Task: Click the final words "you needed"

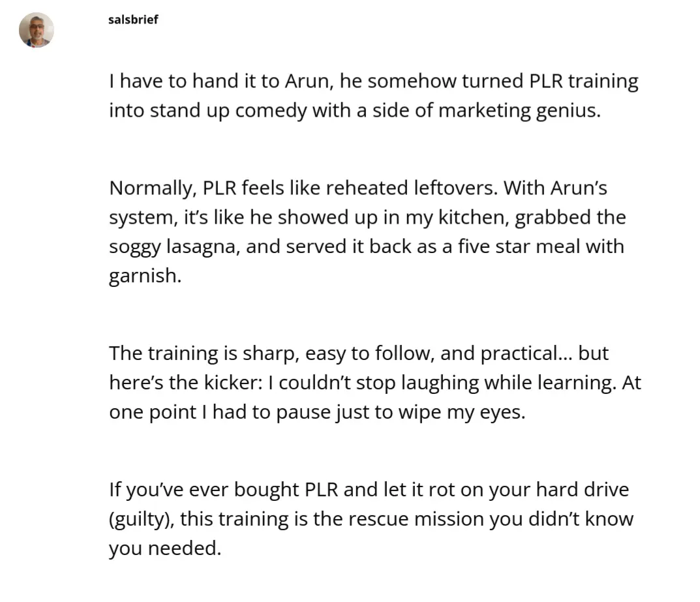Action: click(x=165, y=547)
